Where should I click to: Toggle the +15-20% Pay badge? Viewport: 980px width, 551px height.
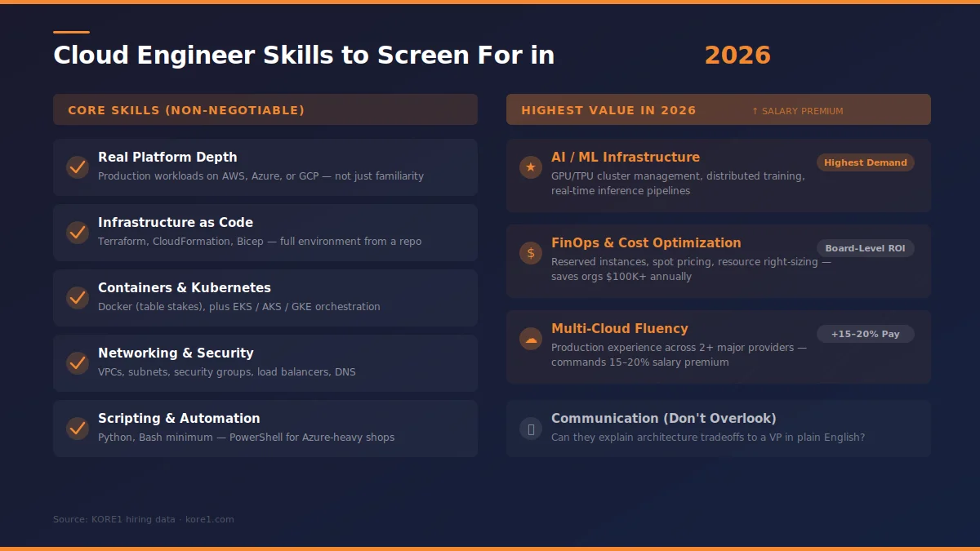pyautogui.click(x=865, y=334)
